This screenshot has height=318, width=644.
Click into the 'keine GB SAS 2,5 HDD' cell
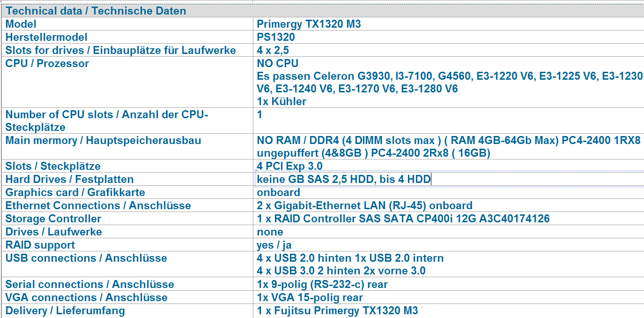pos(343,179)
